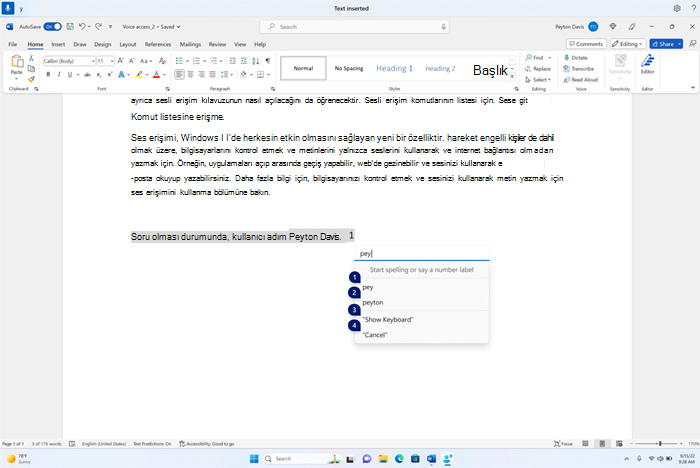The width and height of the screenshot is (700, 468).
Task: Redo the last action
Action: click(99, 27)
